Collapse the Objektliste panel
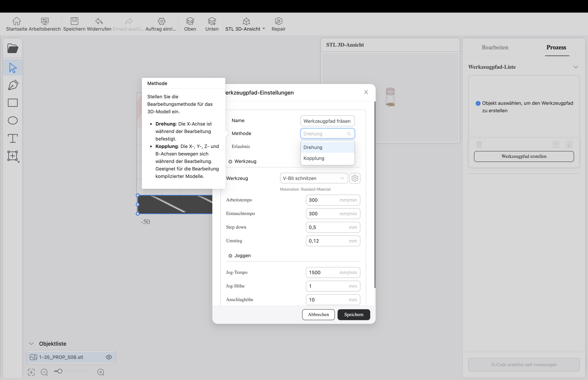The height and width of the screenshot is (380, 588). coord(31,343)
